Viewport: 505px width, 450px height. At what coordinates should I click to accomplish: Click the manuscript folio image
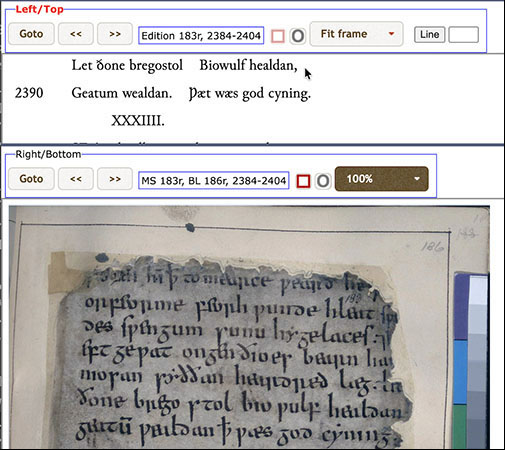249,327
